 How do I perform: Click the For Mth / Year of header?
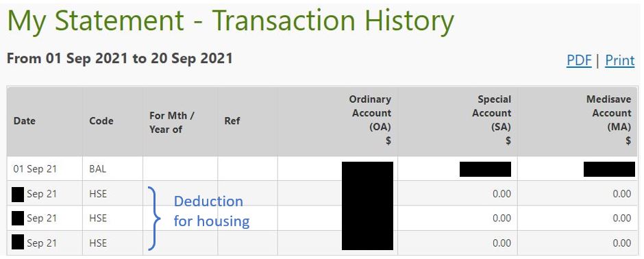coord(172,123)
